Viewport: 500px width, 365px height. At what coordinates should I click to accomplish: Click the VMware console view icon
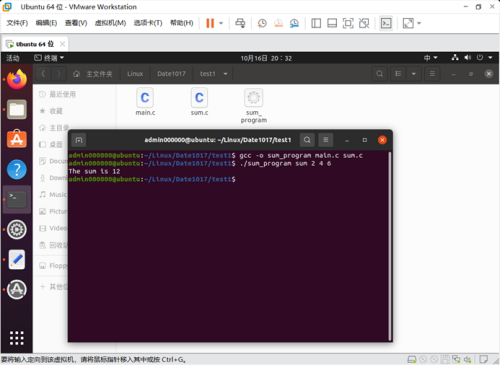click(386, 23)
